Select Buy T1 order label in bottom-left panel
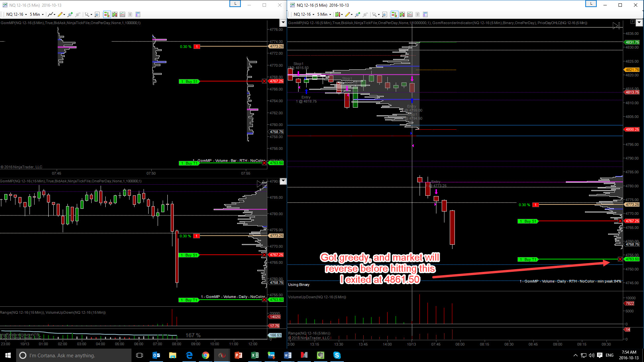644x362 pixels. pyautogui.click(x=189, y=300)
